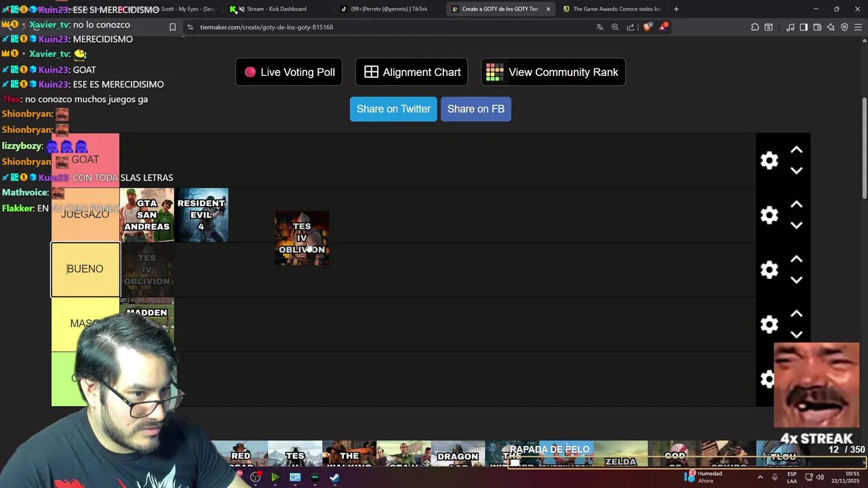Start a Live Voting Poll
The width and height of the screenshot is (868, 488).
click(x=289, y=72)
